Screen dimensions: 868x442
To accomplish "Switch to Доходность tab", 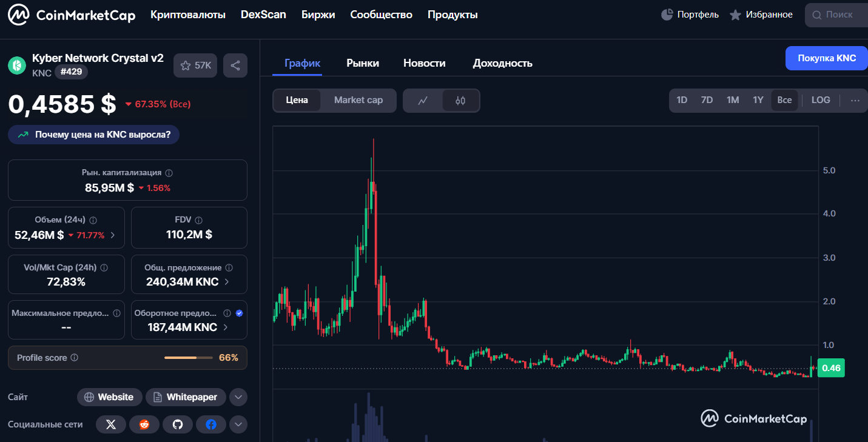I will 503,63.
